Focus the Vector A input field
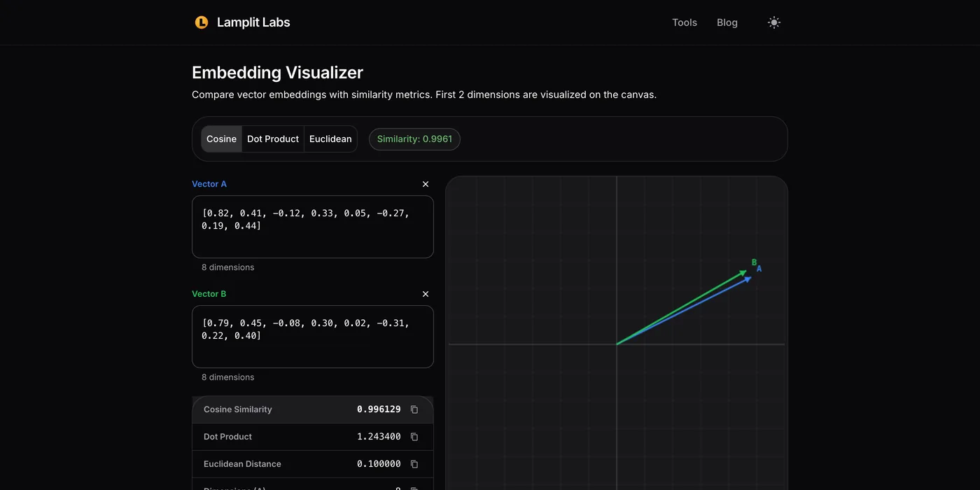Viewport: 980px width, 490px height. click(x=313, y=227)
